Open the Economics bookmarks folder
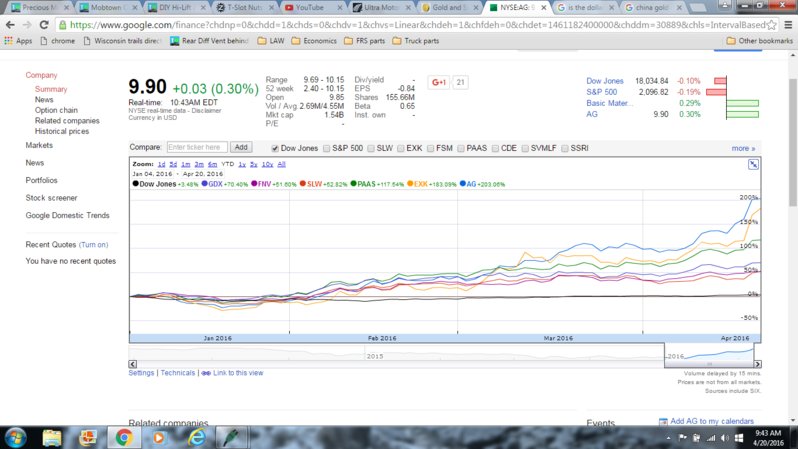 [314, 41]
